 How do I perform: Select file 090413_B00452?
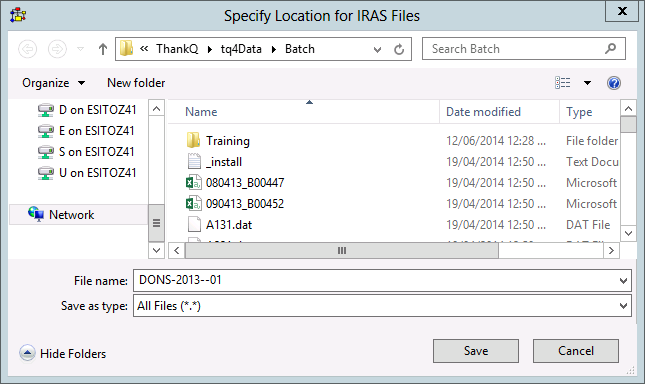click(245, 204)
